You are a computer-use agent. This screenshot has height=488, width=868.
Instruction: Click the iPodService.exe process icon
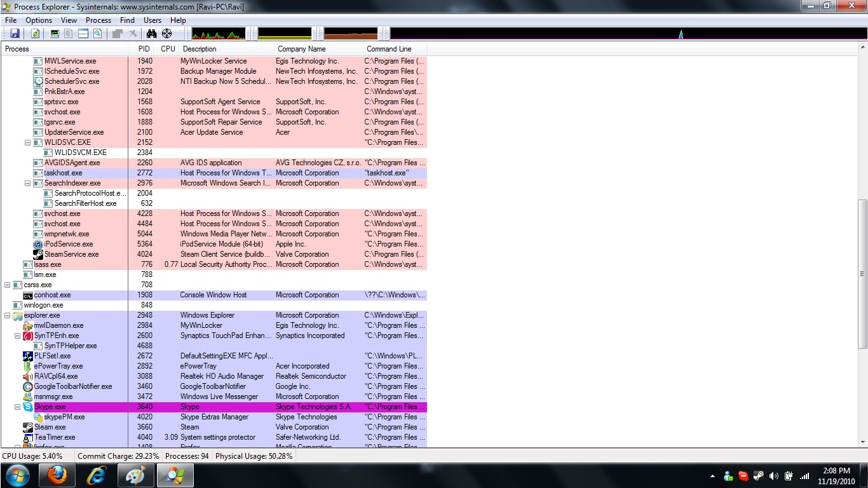[38, 244]
